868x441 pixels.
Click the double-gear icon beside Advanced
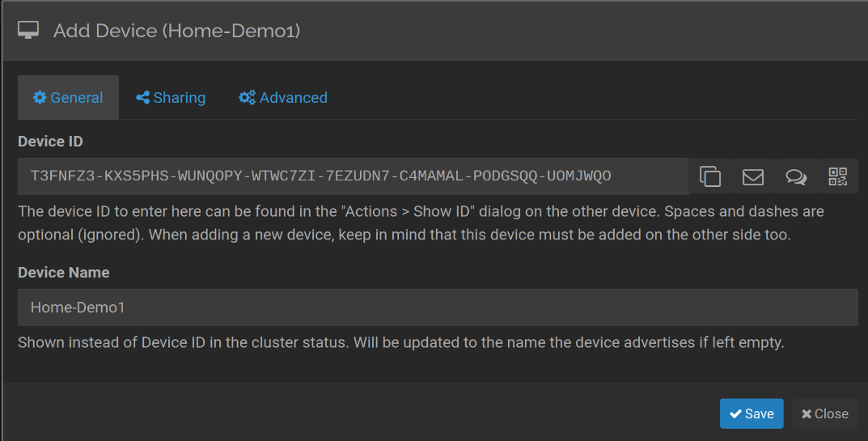(247, 98)
